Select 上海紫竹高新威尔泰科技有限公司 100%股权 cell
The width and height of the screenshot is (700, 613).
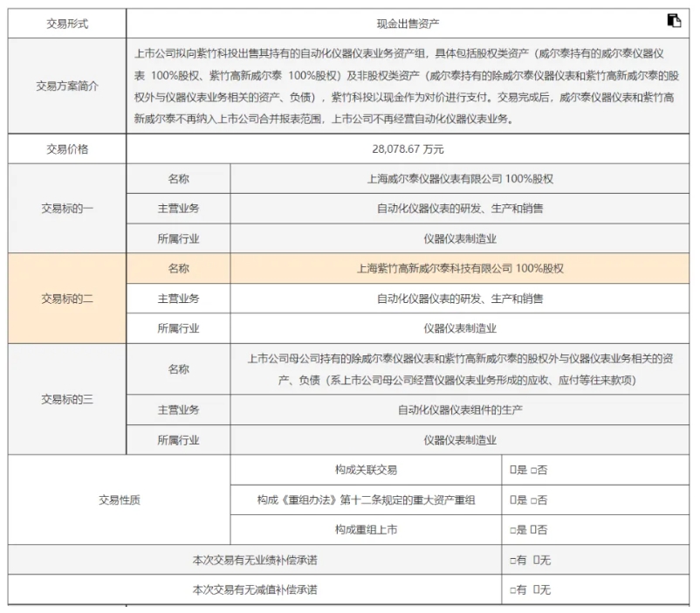tap(460, 268)
